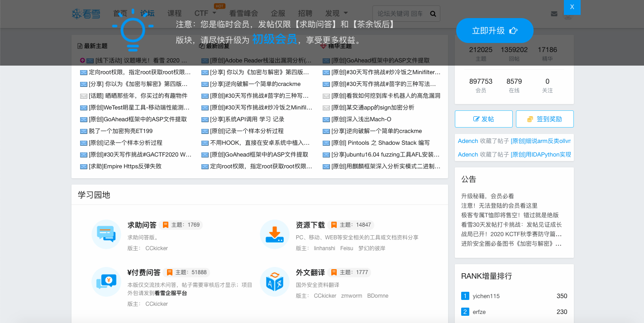Focus the forum keyword search field

tap(400, 14)
